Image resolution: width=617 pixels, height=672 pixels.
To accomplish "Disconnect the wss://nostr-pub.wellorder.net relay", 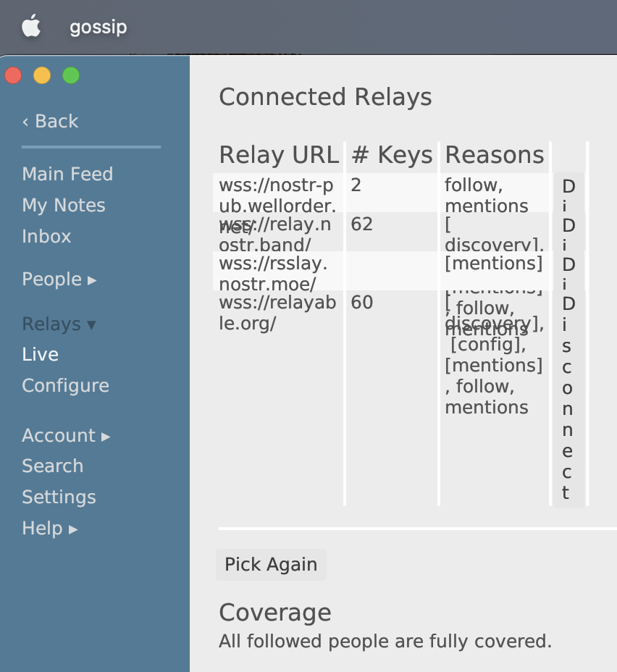I will tap(568, 196).
